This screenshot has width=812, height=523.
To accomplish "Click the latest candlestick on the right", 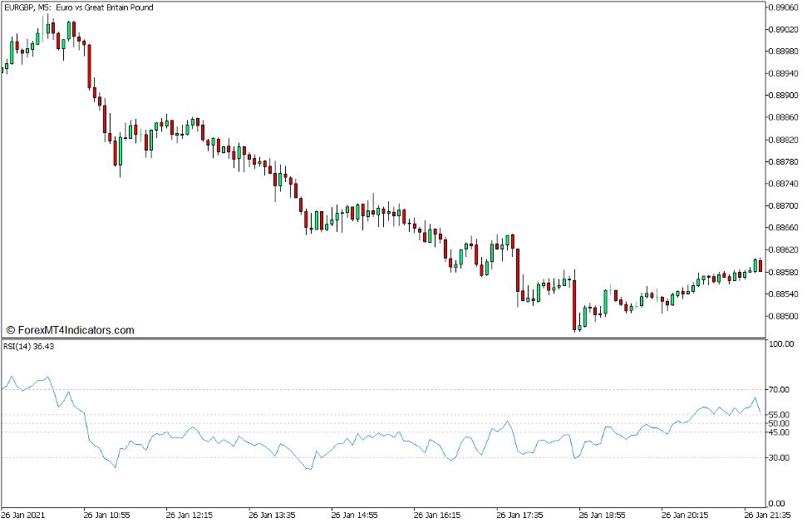I will [x=760, y=266].
